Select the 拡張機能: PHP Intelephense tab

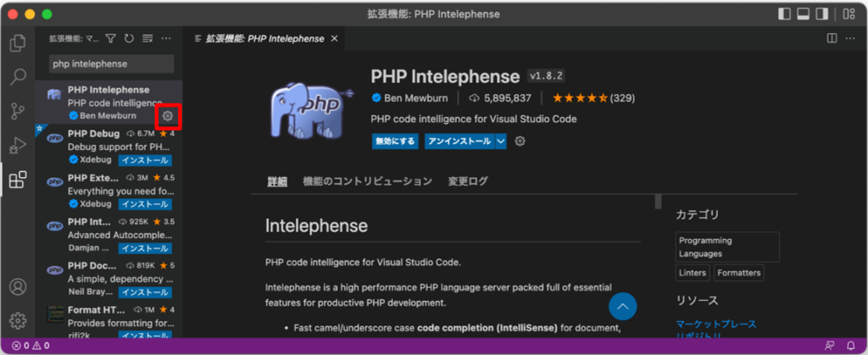point(264,39)
